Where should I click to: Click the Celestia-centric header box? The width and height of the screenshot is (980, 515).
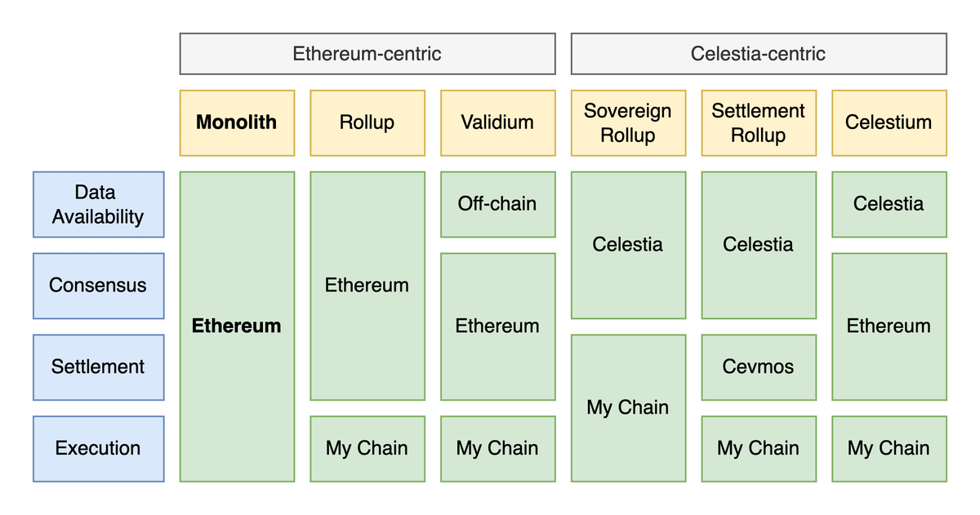[x=759, y=54]
